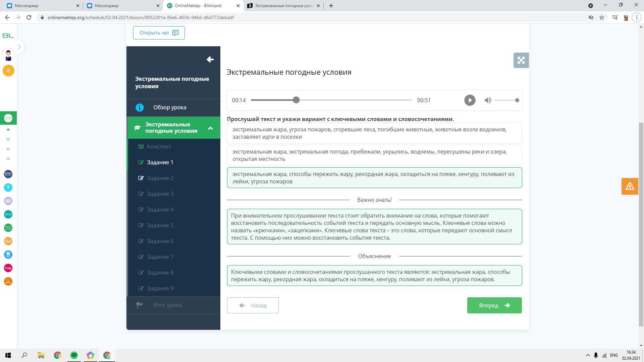Click the orange warning report icon
Viewport: 644px width, 362px height.
pyautogui.click(x=630, y=186)
